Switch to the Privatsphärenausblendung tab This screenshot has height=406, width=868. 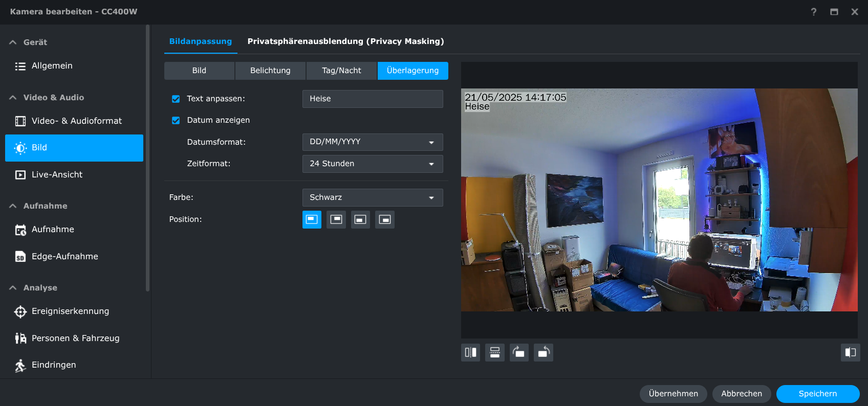click(345, 41)
